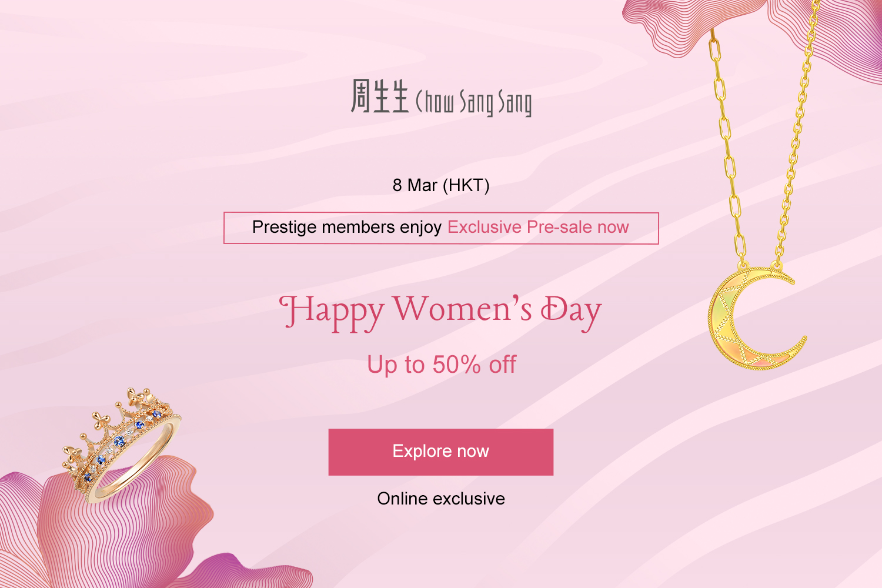Click the large-link gold chain of the necklace

pyautogui.click(x=727, y=147)
